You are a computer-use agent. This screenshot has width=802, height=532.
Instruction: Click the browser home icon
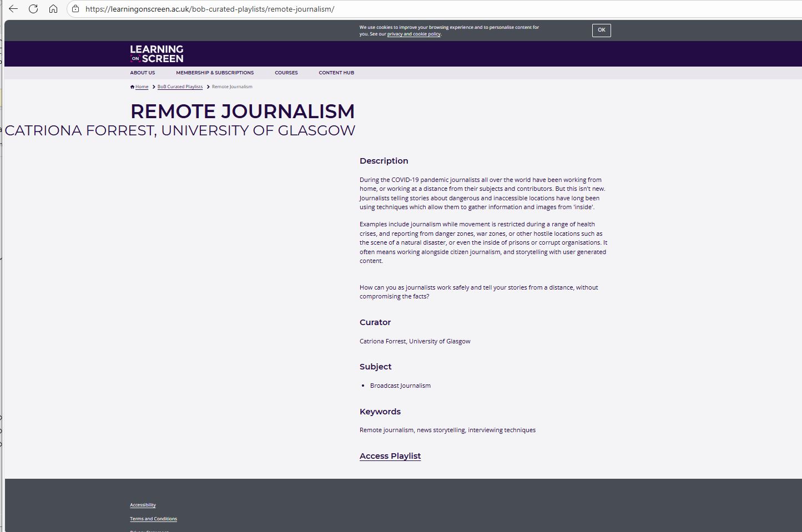(53, 9)
